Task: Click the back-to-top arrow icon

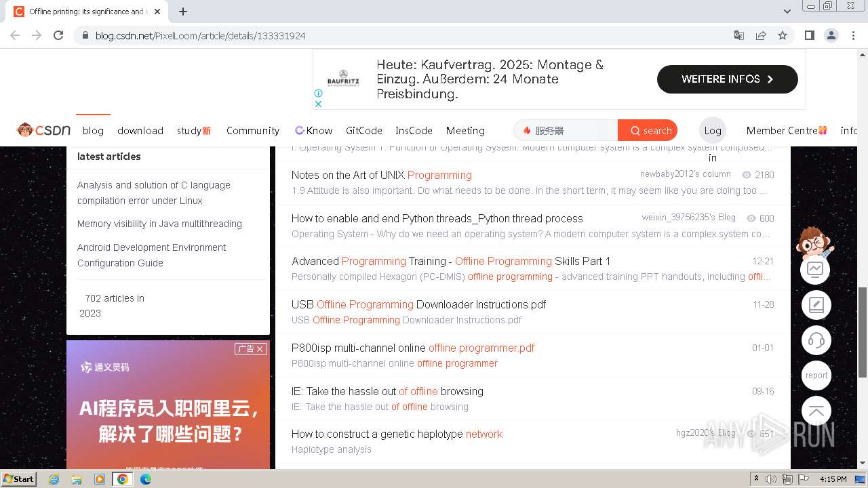Action: pos(816,411)
